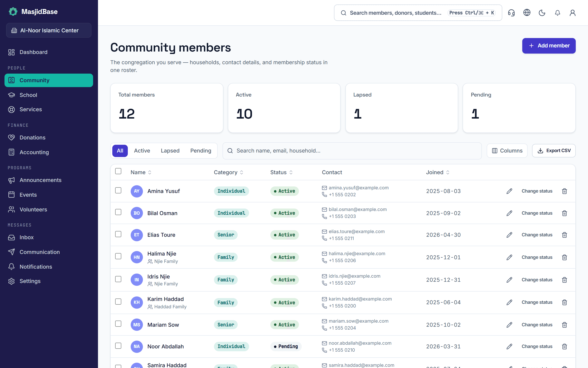Open the support headset icon
Image resolution: width=588 pixels, height=368 pixels.
pos(511,13)
